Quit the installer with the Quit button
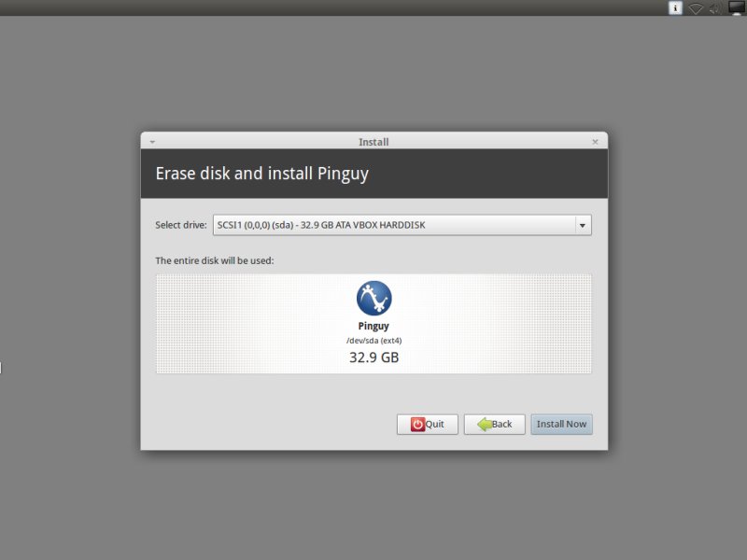 point(428,424)
